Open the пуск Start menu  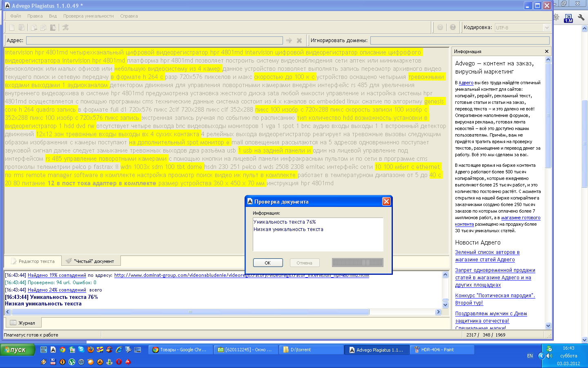click(x=18, y=350)
